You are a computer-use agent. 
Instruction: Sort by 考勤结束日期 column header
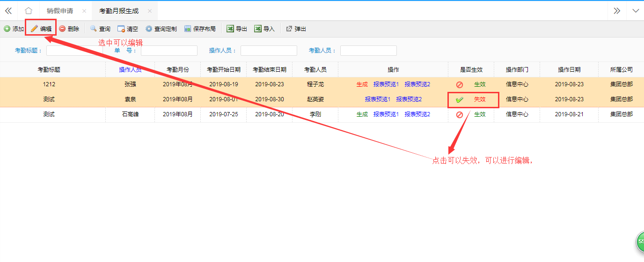[x=270, y=69]
